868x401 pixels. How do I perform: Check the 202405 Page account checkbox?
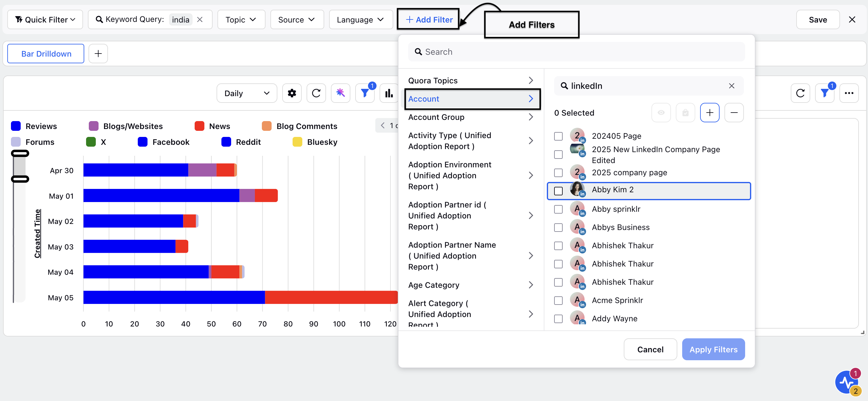coord(558,136)
